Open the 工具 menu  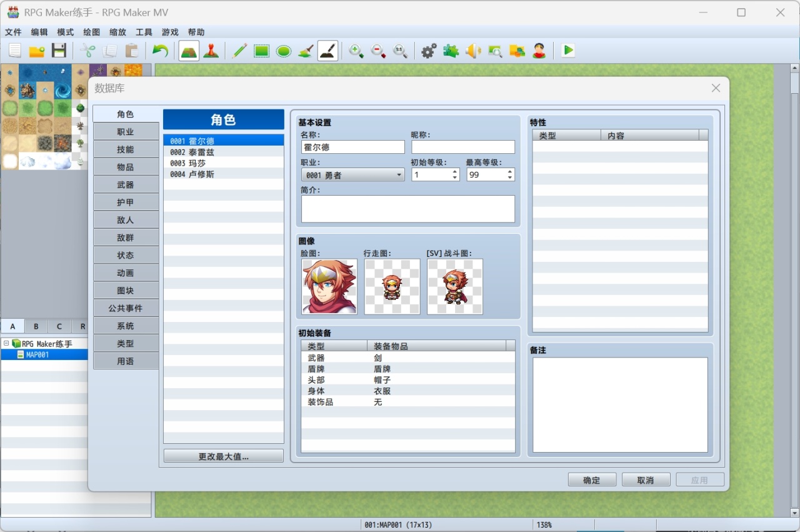click(144, 32)
